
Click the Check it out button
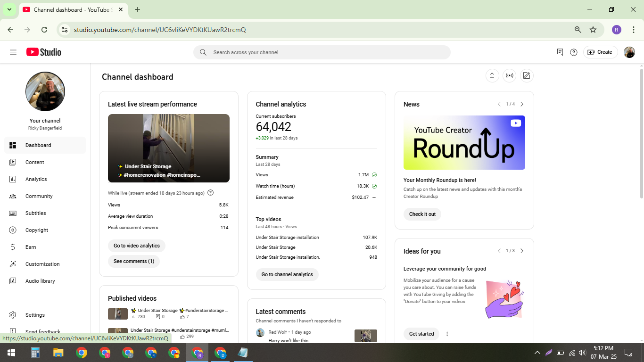pyautogui.click(x=422, y=214)
